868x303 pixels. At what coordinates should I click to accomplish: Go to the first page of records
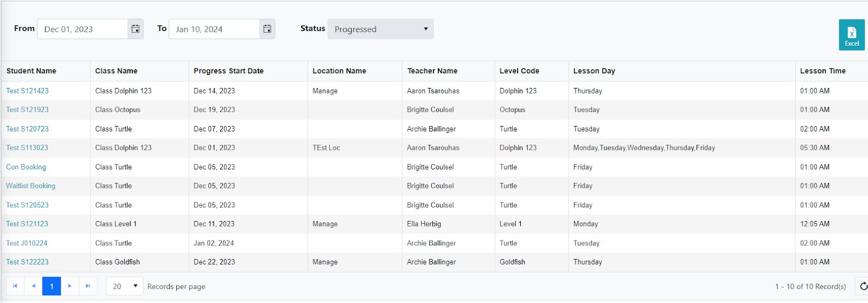coord(15,286)
